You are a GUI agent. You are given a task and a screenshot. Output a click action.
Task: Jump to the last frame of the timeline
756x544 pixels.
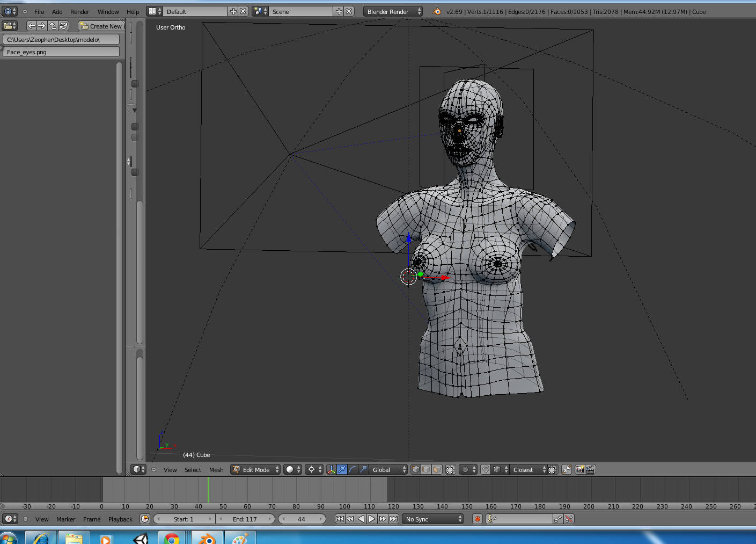(x=393, y=519)
